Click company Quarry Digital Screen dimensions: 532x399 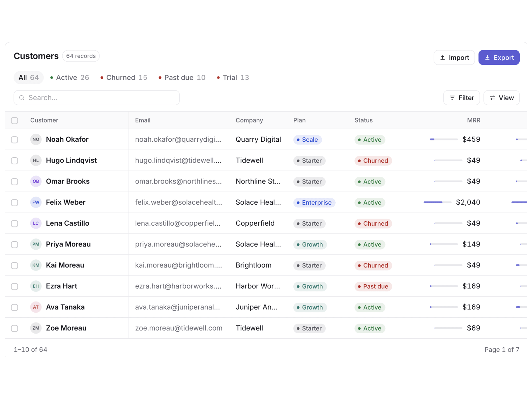[258, 139]
